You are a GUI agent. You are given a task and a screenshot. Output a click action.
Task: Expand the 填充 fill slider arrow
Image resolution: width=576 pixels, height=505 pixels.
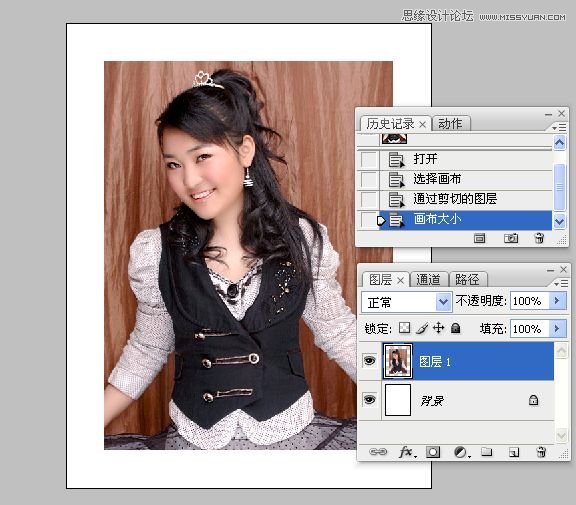point(557,328)
